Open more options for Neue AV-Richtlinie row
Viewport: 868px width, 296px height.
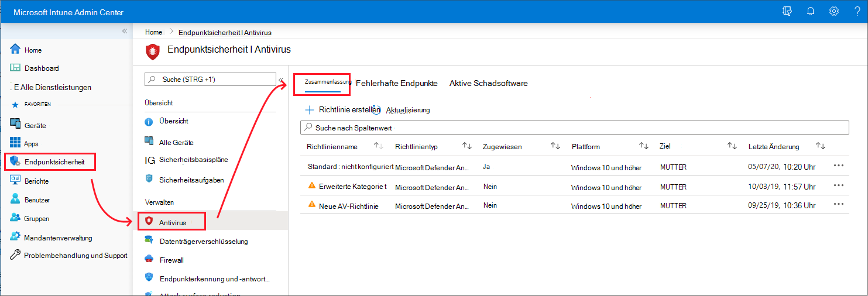coord(838,204)
